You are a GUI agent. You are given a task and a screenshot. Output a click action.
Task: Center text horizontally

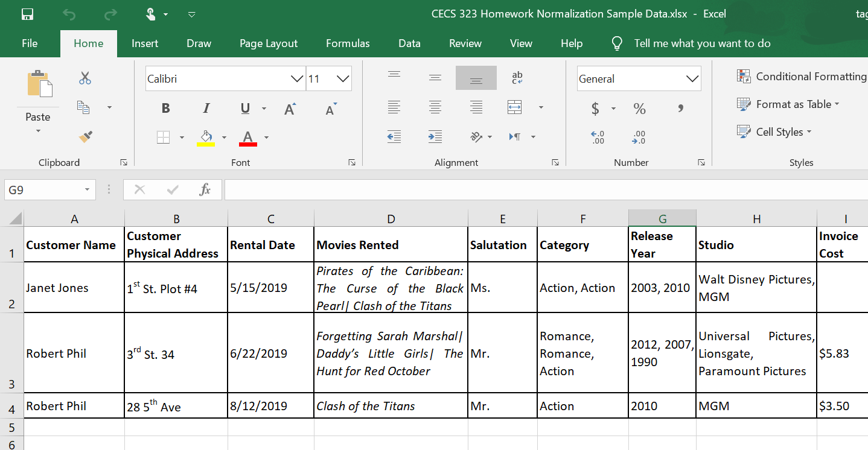click(x=435, y=107)
